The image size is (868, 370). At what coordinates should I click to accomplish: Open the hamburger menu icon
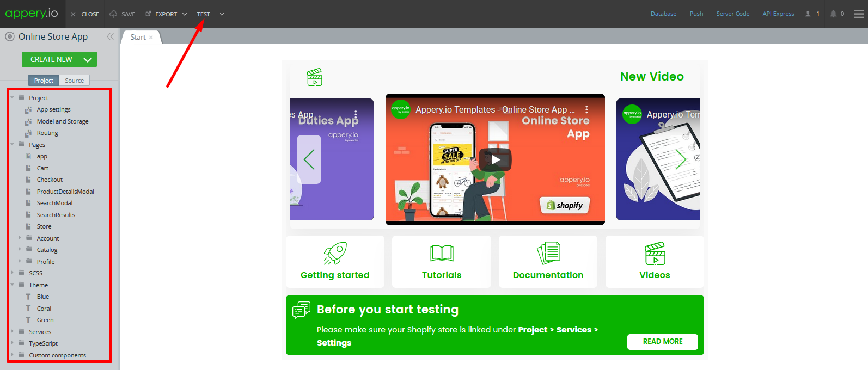click(x=859, y=14)
